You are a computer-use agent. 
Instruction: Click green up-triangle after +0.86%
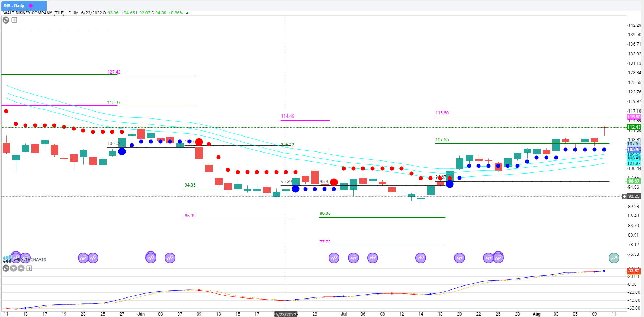coord(187,13)
